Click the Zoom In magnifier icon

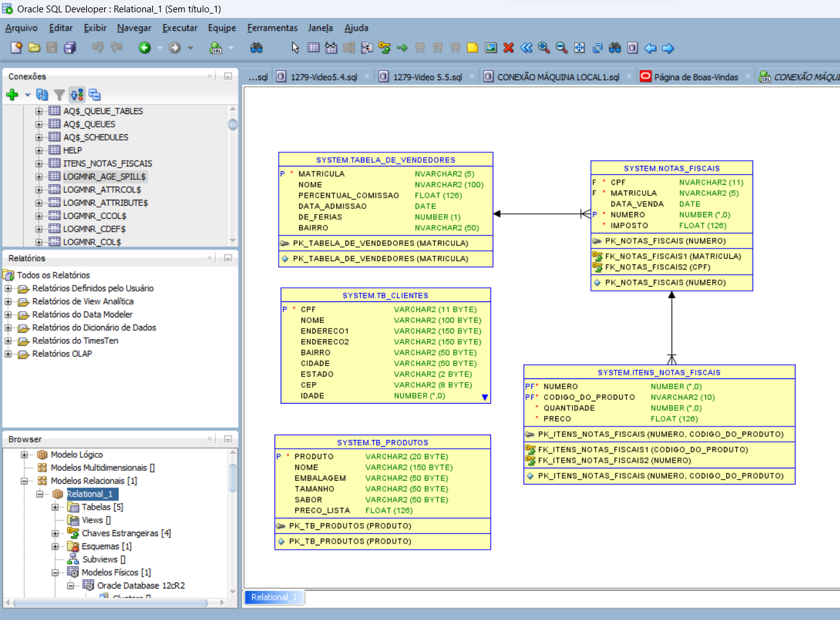(x=544, y=47)
